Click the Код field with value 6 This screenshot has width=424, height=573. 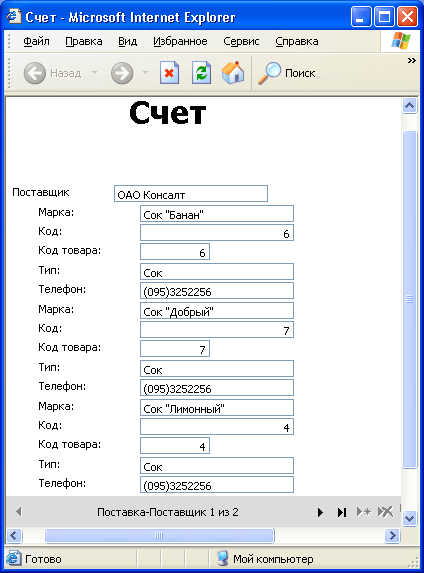click(217, 233)
